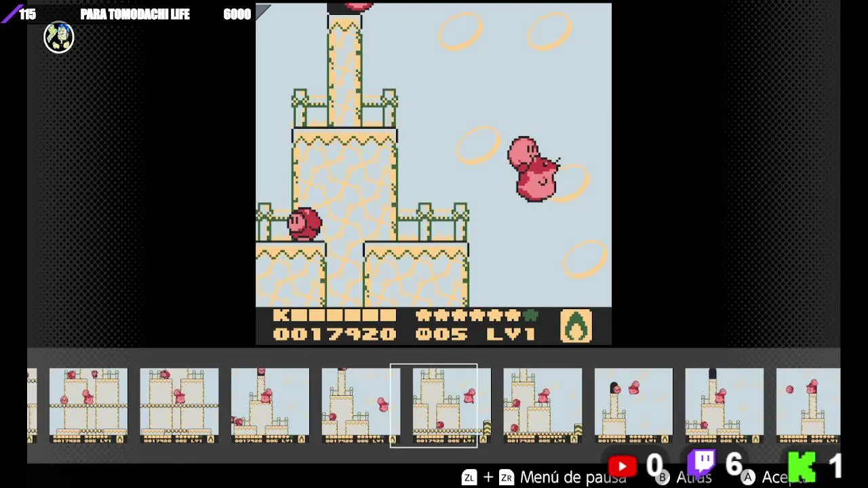868x488 pixels.
Task: Click the score '0017920' in the game HUD
Action: [x=334, y=334]
